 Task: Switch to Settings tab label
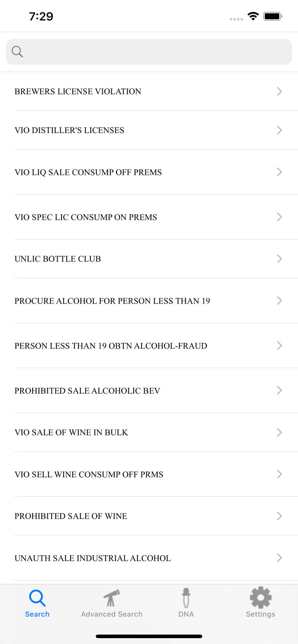tap(261, 614)
